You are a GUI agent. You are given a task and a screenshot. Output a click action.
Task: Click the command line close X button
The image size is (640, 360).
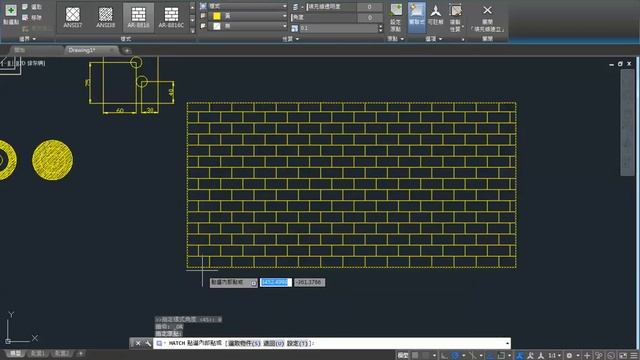[x=138, y=343]
